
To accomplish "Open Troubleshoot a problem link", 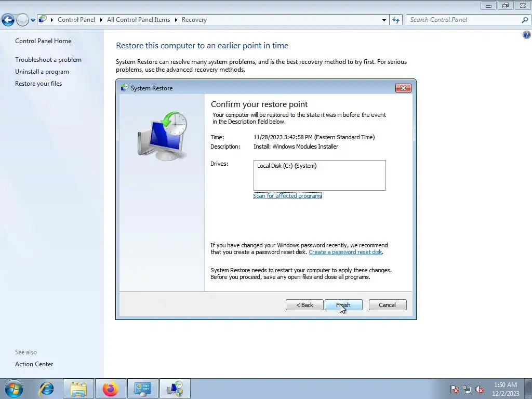I will tap(48, 60).
